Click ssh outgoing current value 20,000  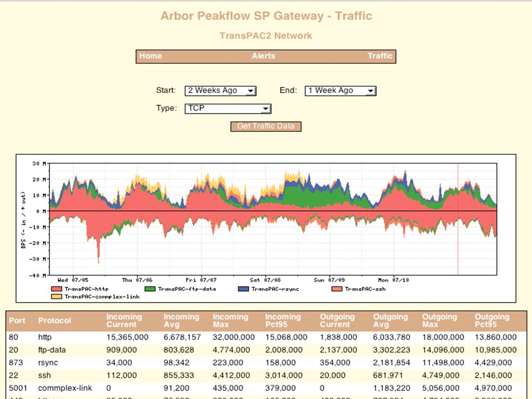(x=332, y=375)
